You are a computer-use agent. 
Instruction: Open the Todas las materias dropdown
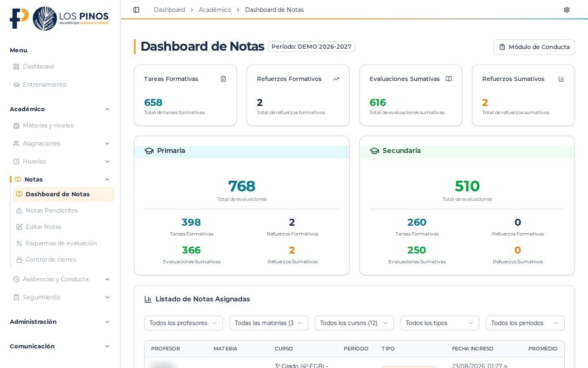(269, 323)
